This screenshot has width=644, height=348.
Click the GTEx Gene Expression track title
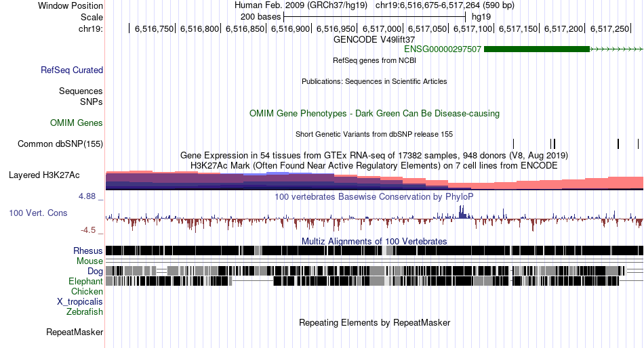(x=374, y=156)
